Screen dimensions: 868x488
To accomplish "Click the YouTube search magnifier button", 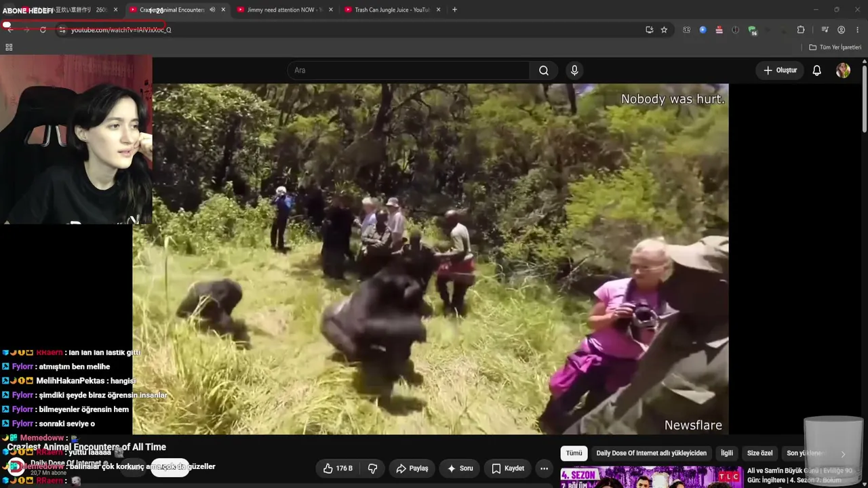I will point(543,70).
